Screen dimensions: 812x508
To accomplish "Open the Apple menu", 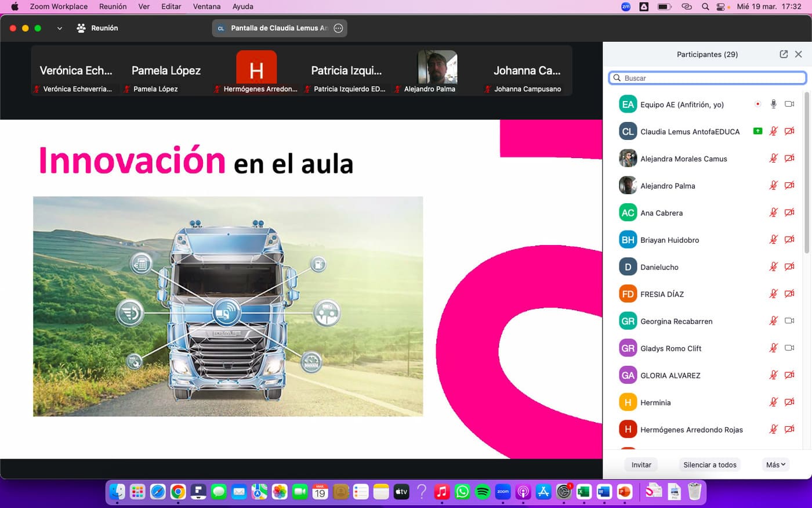I will tap(14, 6).
